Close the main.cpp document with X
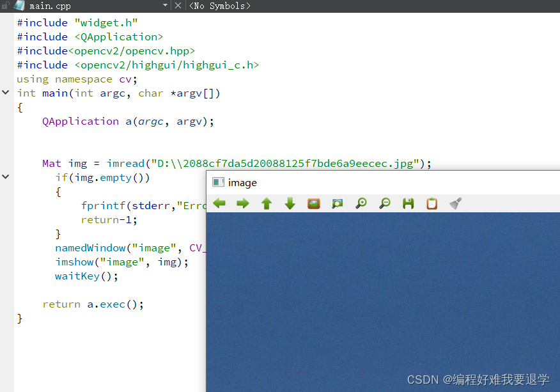This screenshot has height=392, width=560. [x=178, y=5]
